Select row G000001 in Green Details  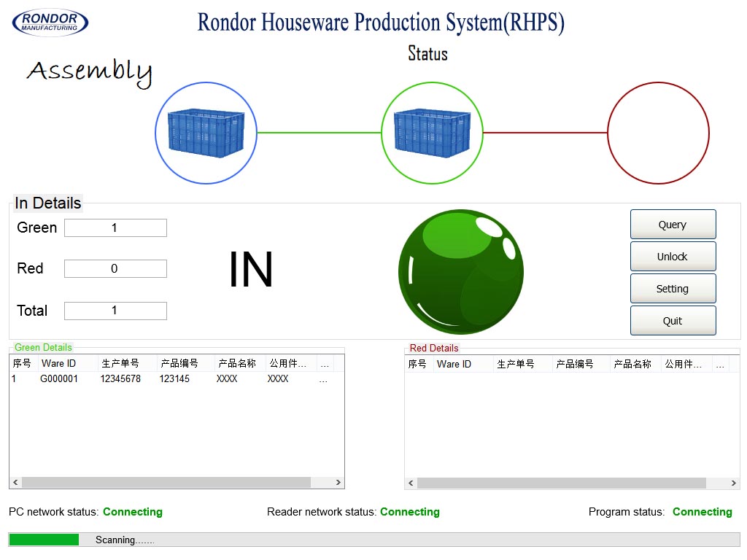click(x=59, y=379)
